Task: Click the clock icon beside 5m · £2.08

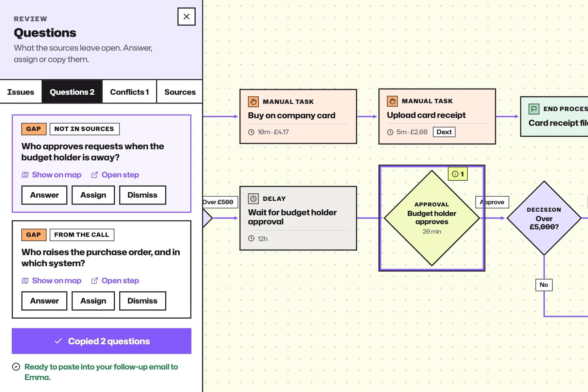Action: point(390,132)
